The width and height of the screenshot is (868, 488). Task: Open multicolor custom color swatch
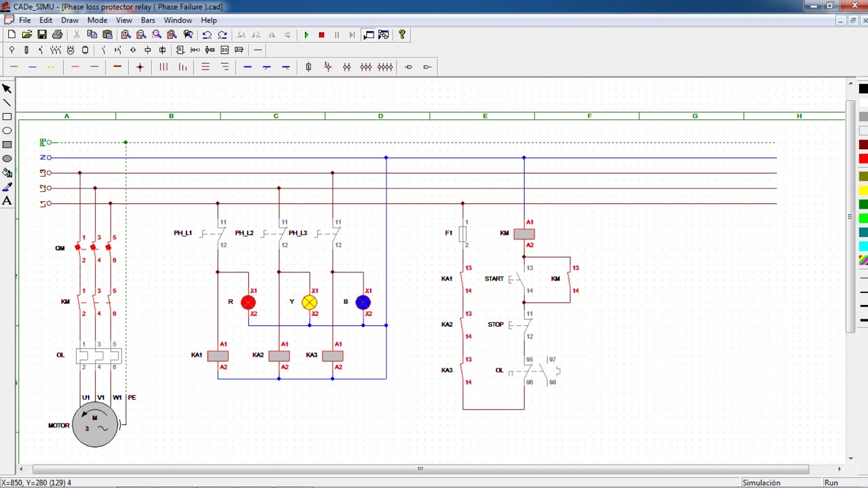(863, 260)
